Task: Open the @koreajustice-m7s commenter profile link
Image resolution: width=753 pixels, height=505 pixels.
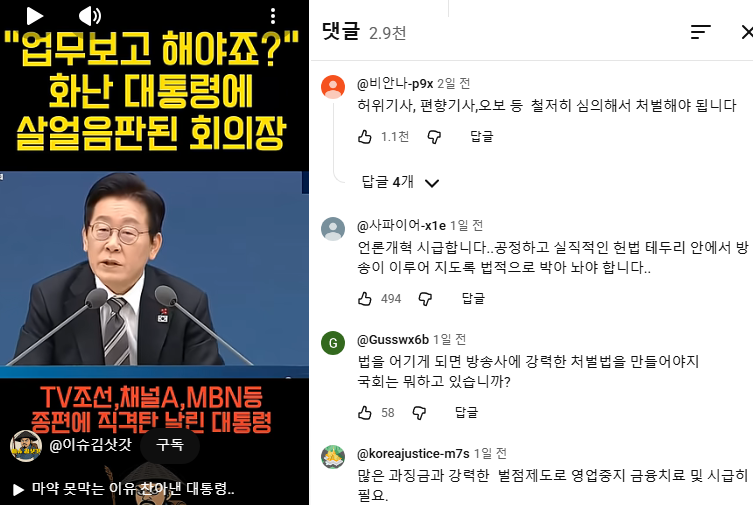Action: point(413,454)
